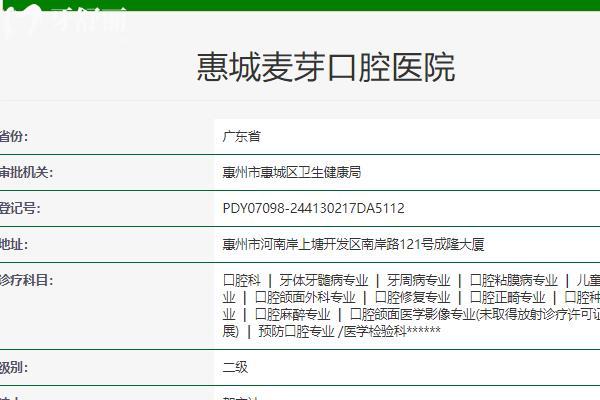Click the 地址 label

[14, 244]
